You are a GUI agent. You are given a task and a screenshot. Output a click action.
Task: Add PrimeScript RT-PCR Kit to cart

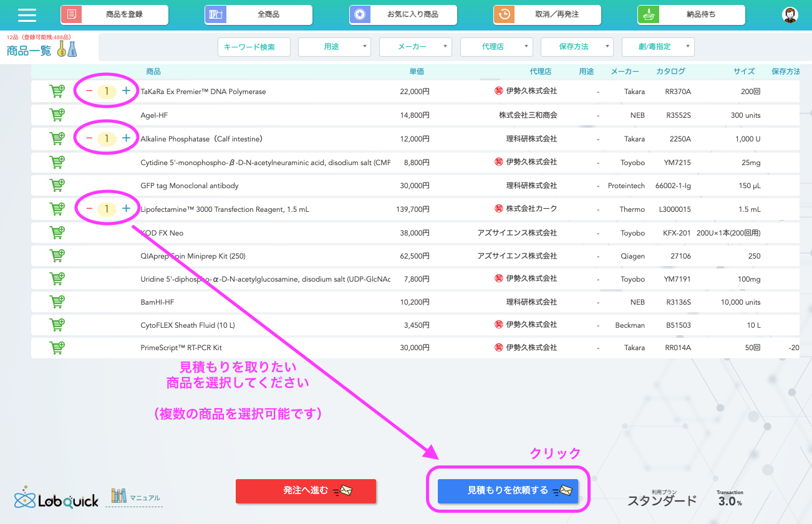click(57, 347)
